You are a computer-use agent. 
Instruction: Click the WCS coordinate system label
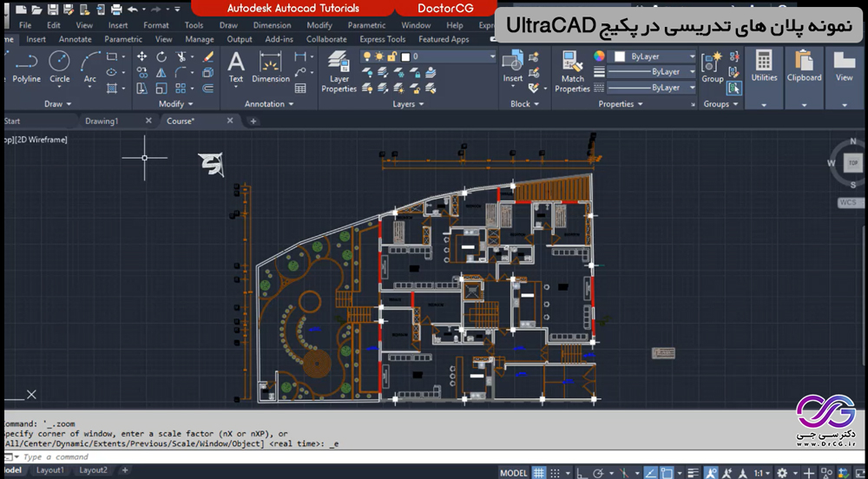pyautogui.click(x=848, y=202)
